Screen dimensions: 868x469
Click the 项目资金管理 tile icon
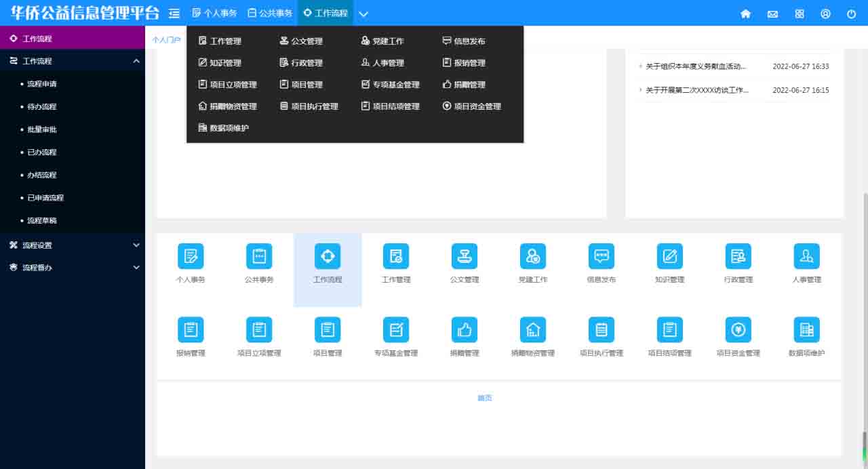(738, 330)
